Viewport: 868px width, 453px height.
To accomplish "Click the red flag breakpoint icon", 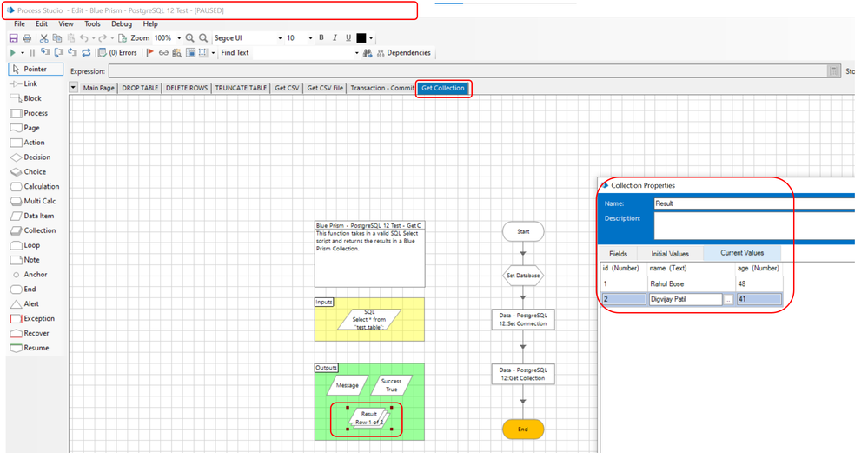I will tap(150, 53).
